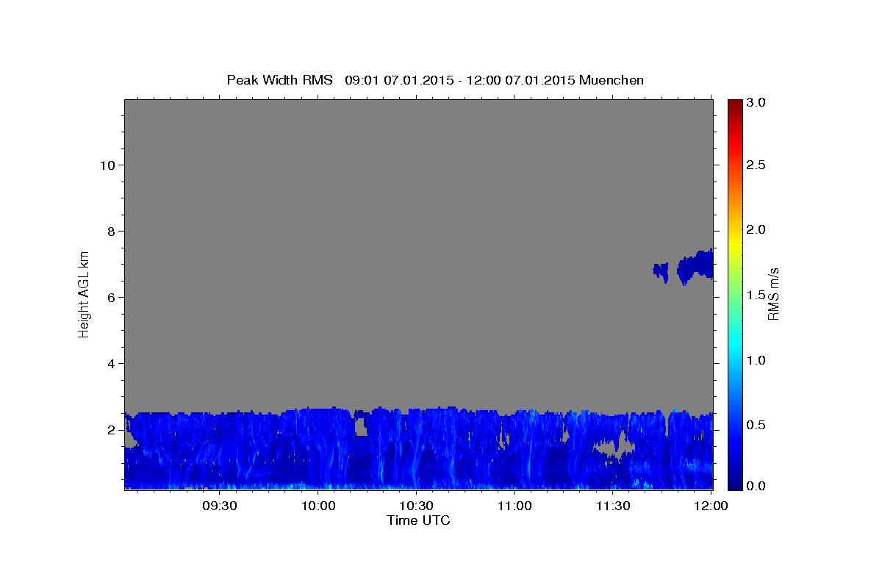Click the height tick label 6
Viewport: 882px width, 588px height.
pyautogui.click(x=111, y=298)
